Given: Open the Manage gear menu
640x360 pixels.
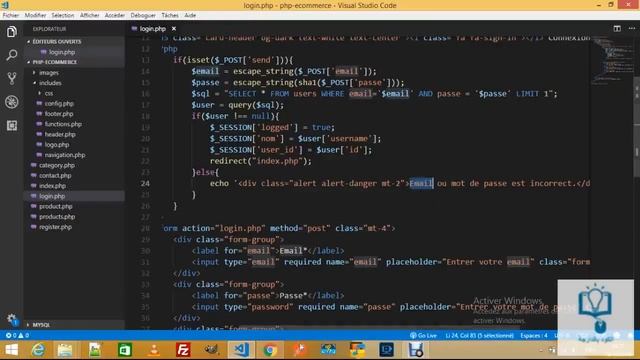Looking at the screenshot, I should tap(11, 319).
